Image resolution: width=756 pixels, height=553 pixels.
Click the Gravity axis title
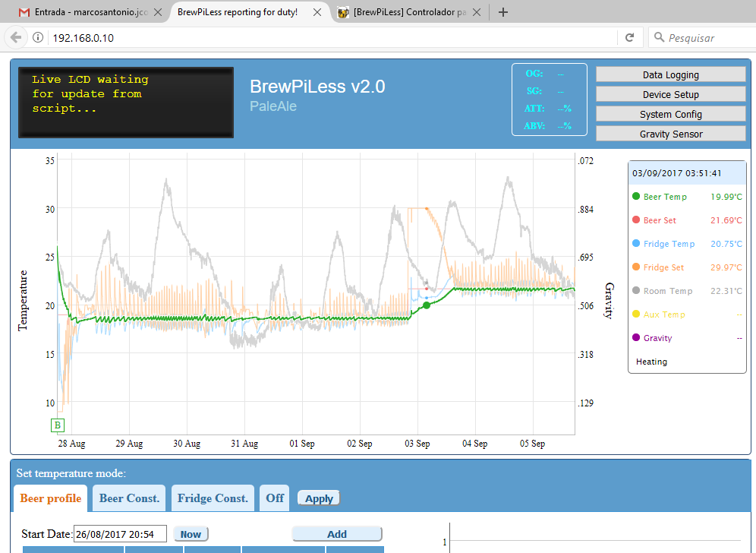click(x=610, y=301)
